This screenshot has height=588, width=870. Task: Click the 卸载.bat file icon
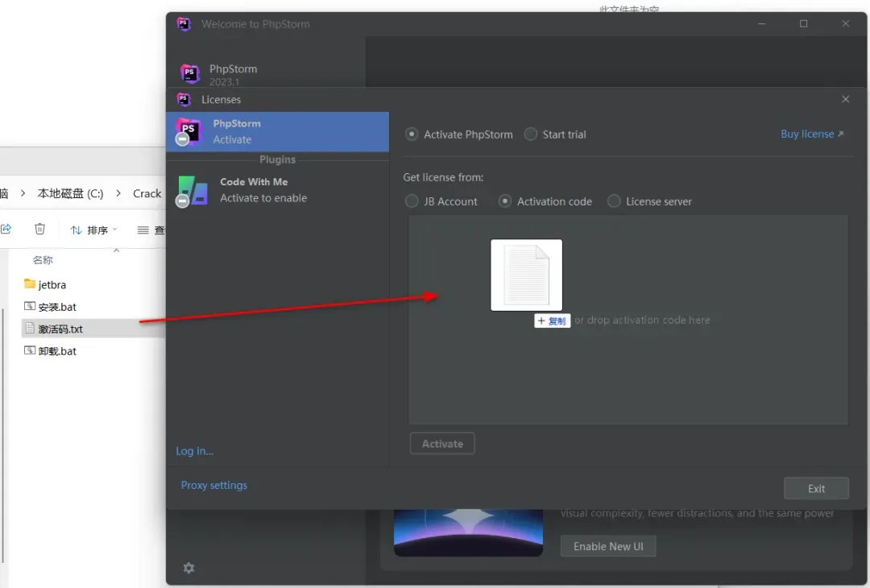[x=30, y=350]
